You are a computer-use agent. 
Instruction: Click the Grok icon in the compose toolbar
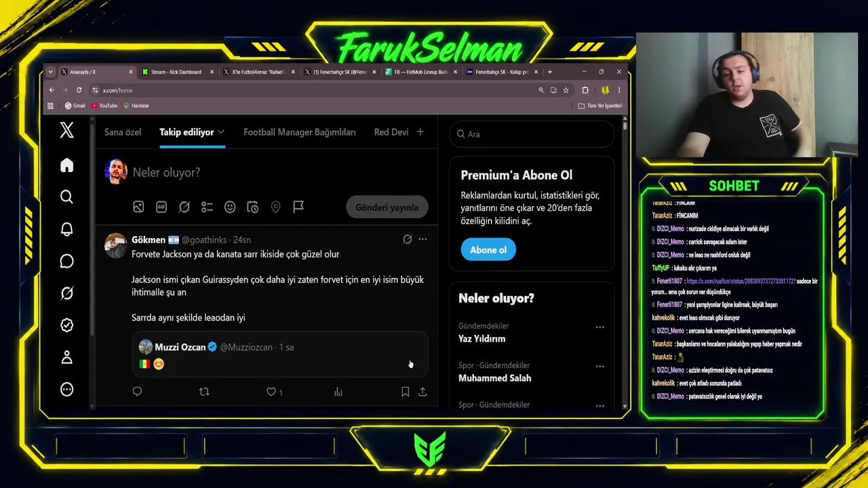click(184, 207)
